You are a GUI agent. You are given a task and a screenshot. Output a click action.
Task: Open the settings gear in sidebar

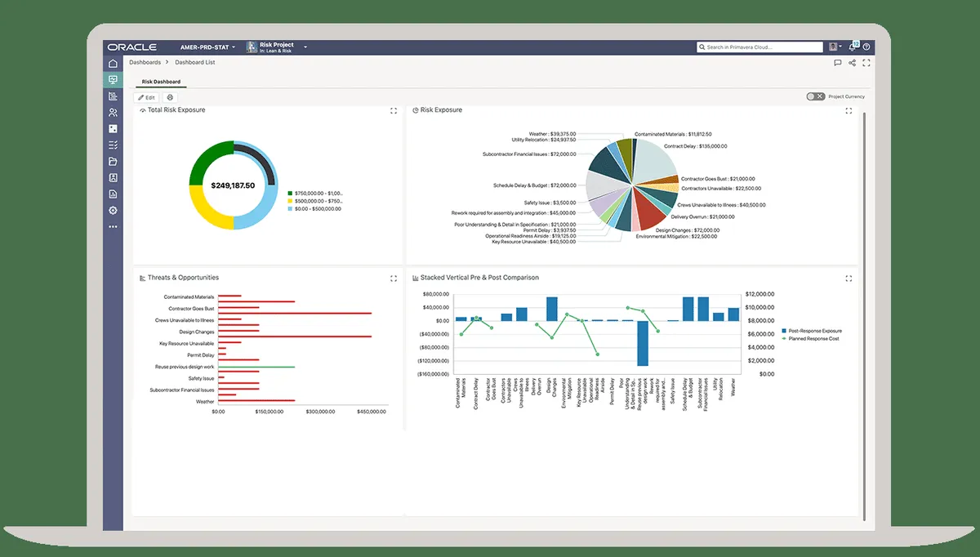113,211
